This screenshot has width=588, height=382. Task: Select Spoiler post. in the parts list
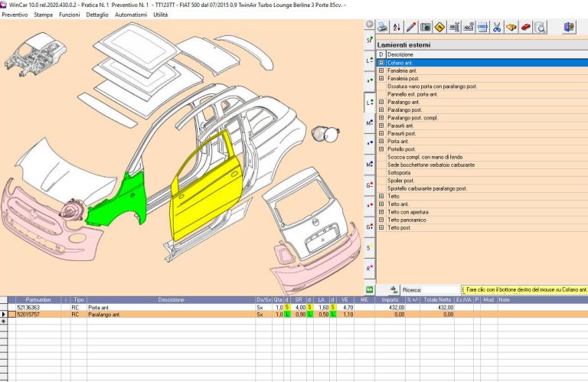400,181
